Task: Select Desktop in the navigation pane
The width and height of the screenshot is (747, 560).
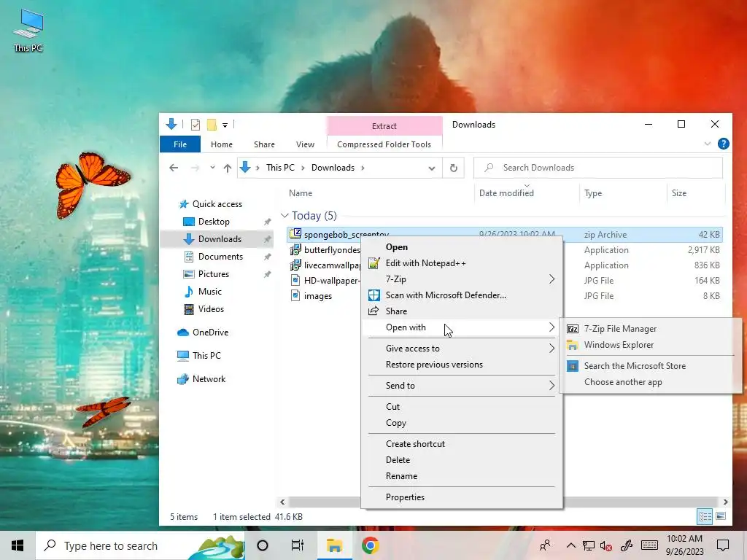Action: click(214, 222)
